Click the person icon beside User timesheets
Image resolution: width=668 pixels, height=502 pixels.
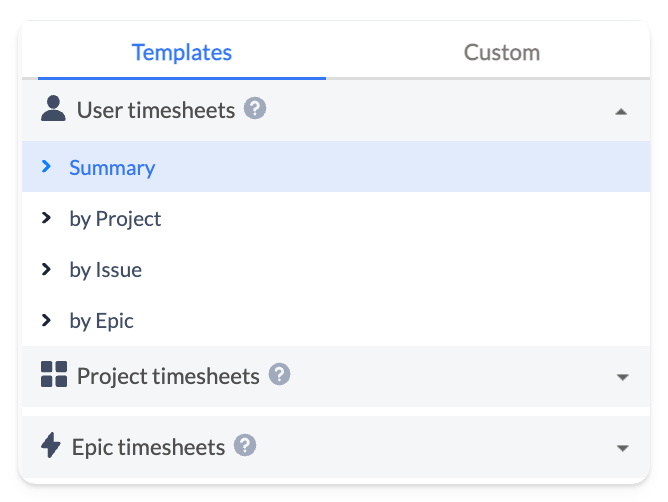click(53, 109)
